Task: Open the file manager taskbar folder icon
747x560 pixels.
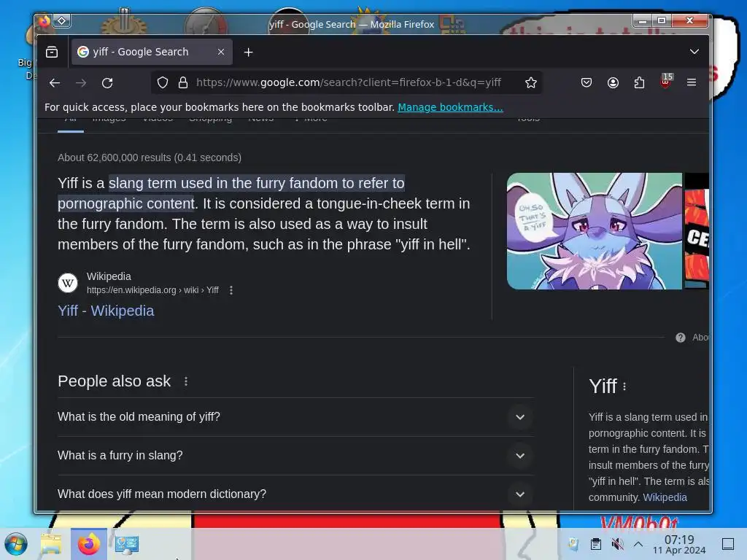Action: coord(51,544)
